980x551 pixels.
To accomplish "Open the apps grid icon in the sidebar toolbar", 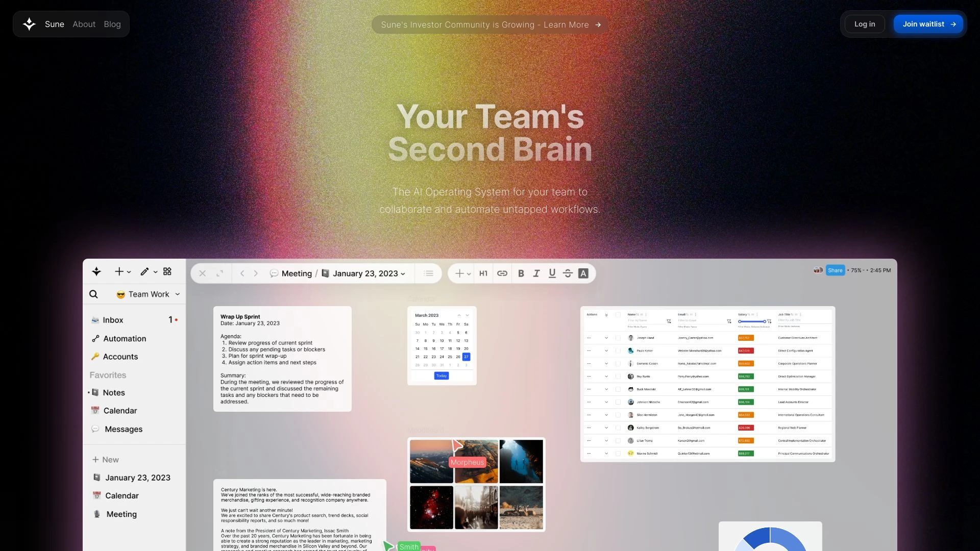I will click(167, 271).
